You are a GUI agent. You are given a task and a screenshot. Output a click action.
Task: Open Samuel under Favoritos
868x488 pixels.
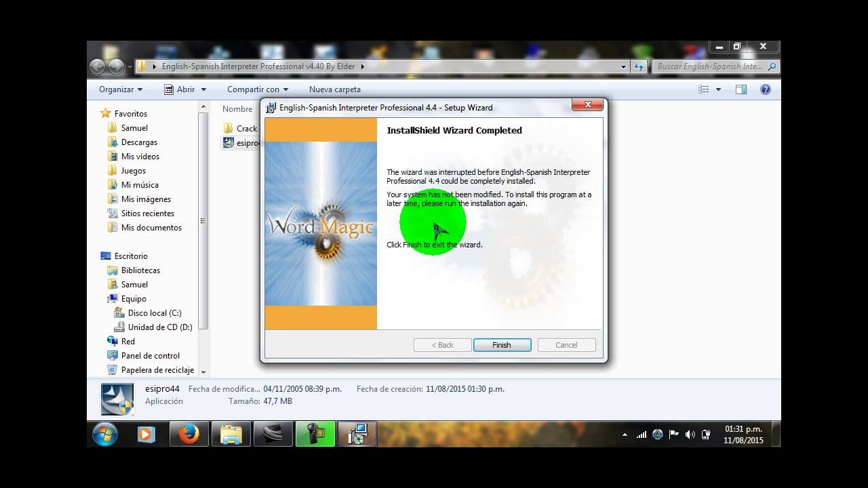point(134,128)
